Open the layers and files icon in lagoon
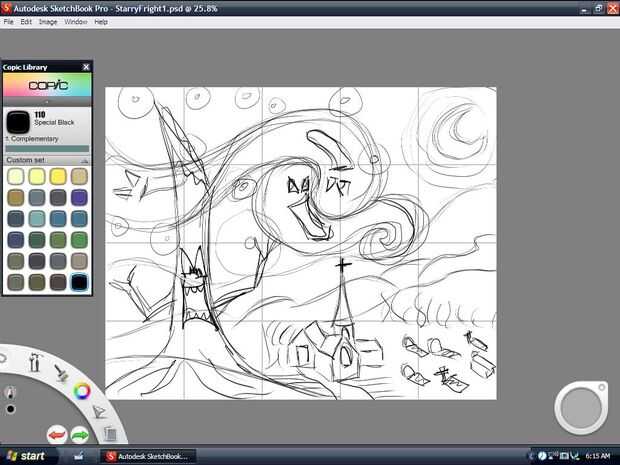Viewport: 620px width, 465px height. click(110, 433)
